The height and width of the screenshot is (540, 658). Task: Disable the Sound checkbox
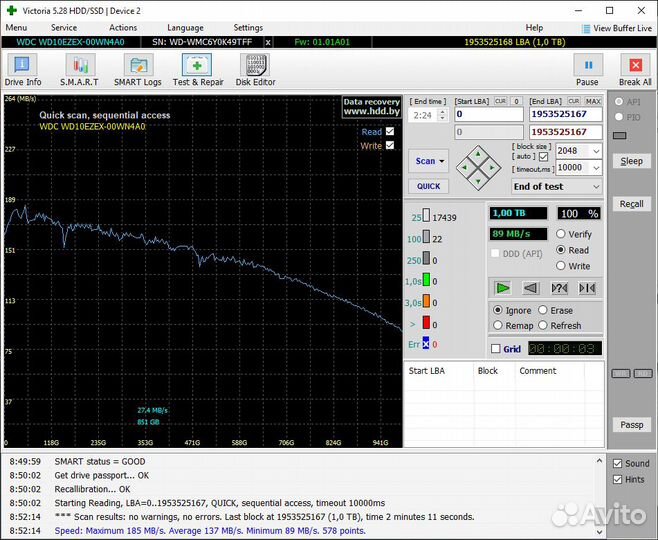pyautogui.click(x=617, y=464)
